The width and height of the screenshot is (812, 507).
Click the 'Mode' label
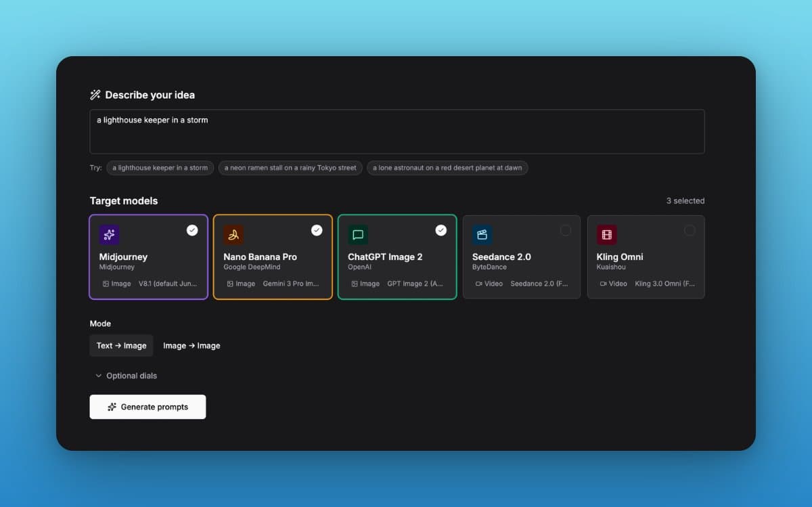(x=100, y=324)
